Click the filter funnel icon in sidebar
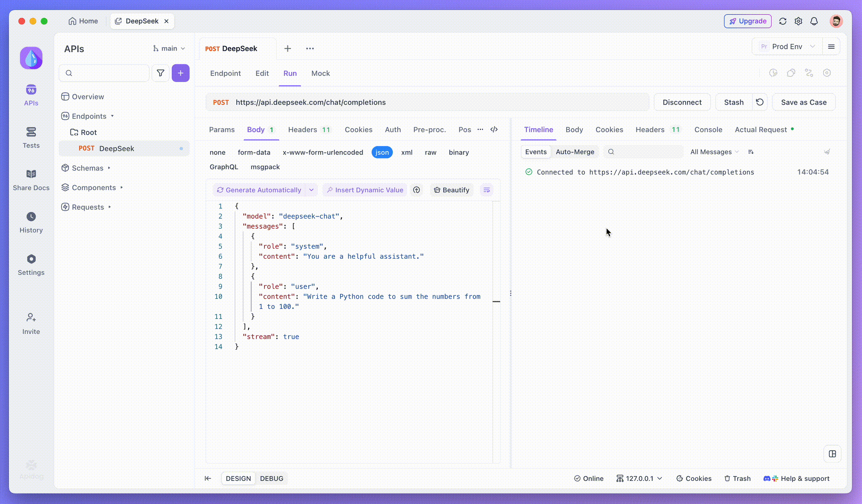This screenshot has height=504, width=862. tap(160, 73)
